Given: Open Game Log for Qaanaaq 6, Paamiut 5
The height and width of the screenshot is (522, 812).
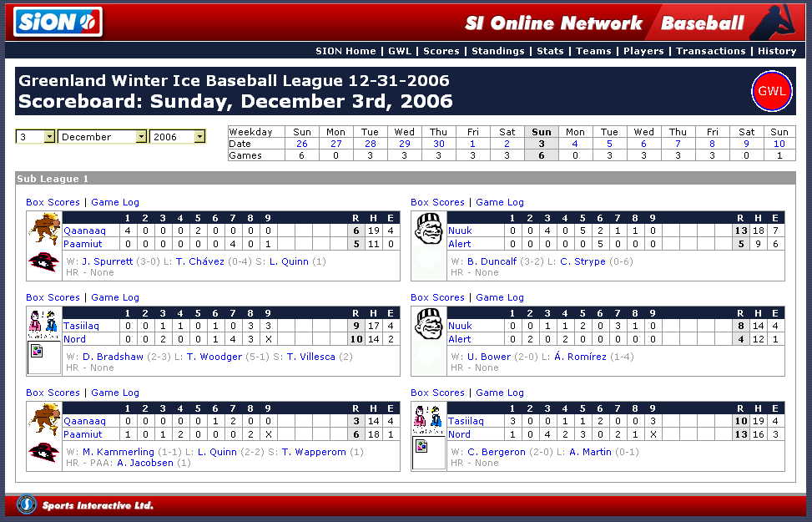Looking at the screenshot, I should click(x=115, y=202).
